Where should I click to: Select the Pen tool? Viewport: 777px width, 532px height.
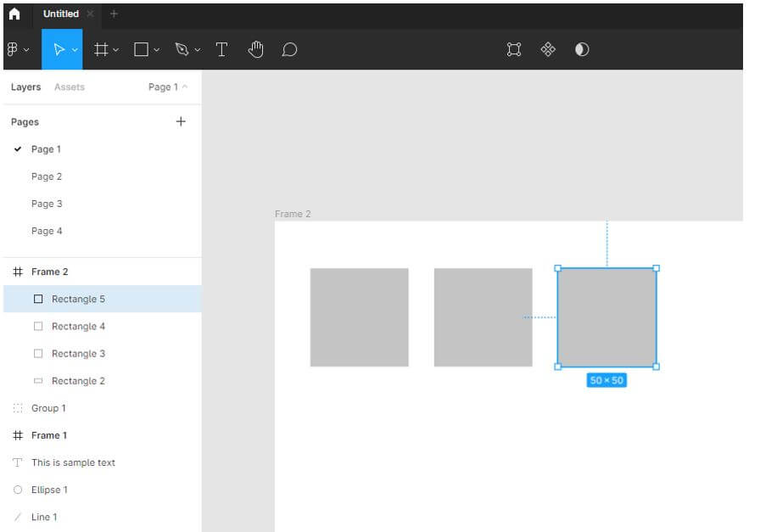point(182,49)
